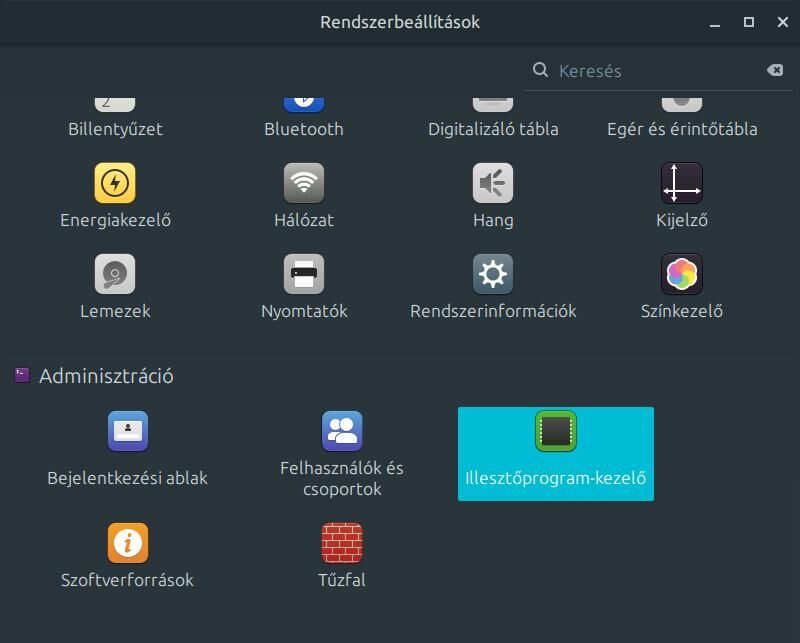Open Színkezelő color management icon

tap(682, 274)
